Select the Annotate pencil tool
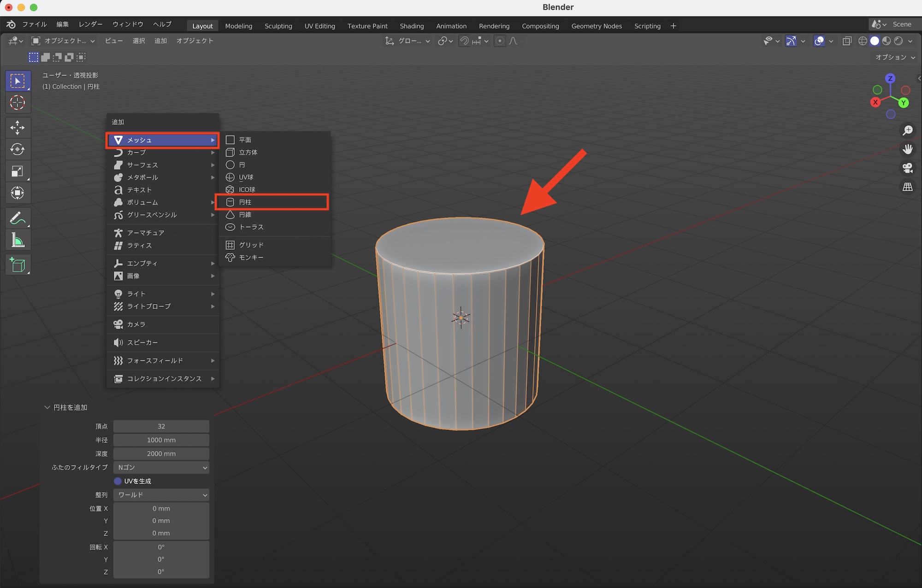 pyautogui.click(x=18, y=218)
